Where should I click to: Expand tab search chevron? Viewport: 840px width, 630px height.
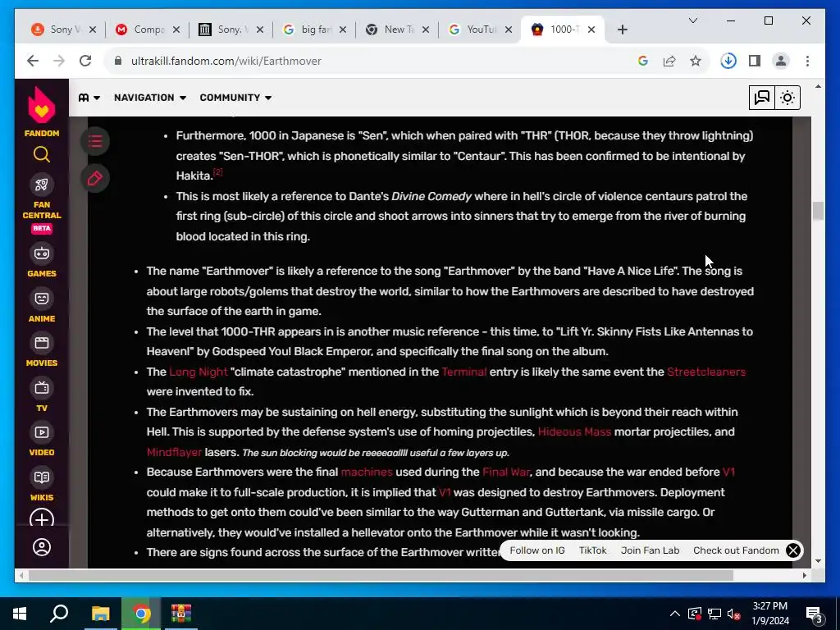point(692,21)
